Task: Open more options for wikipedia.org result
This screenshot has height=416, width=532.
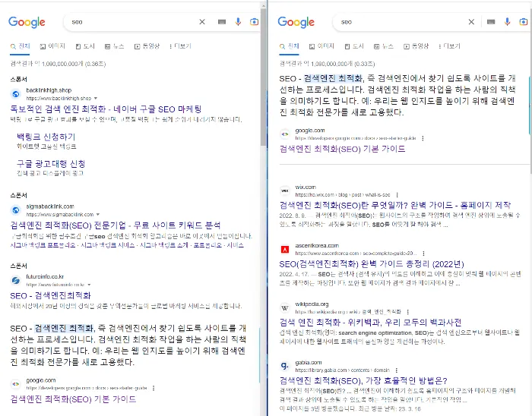Action: [x=408, y=312]
